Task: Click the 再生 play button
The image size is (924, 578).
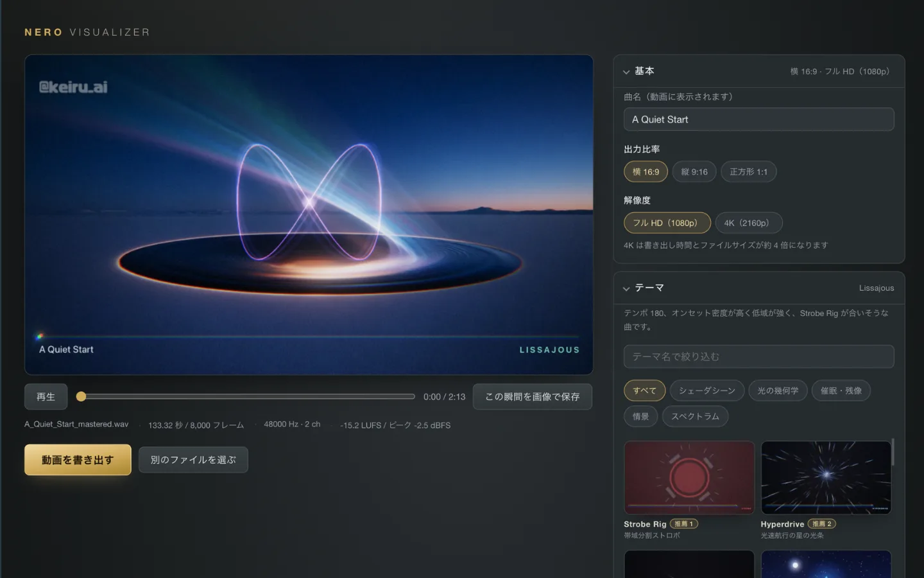Action: [46, 397]
